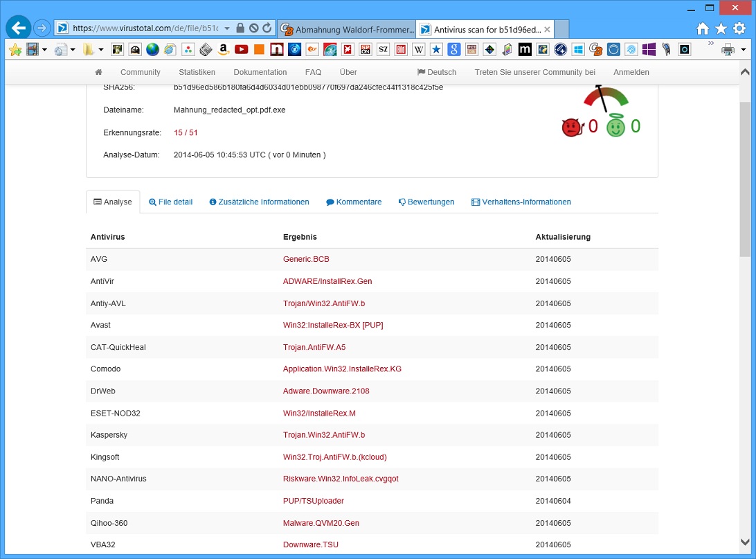Click the Erkennungsrate value 15 / 51
The width and height of the screenshot is (756, 559).
tap(186, 132)
